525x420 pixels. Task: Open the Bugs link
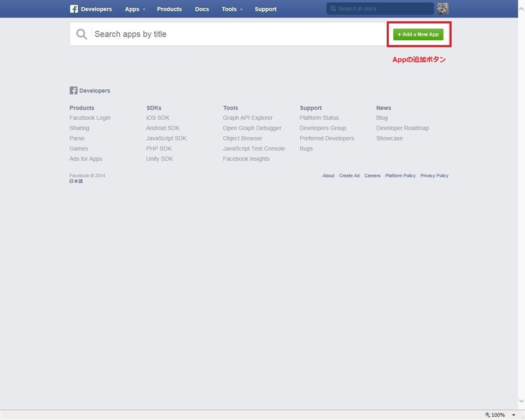click(x=306, y=148)
